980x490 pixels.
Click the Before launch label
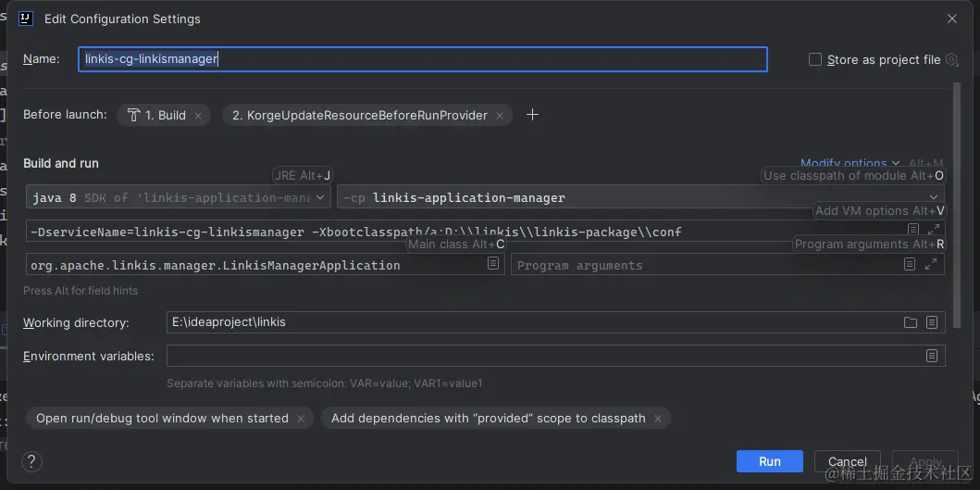point(65,115)
